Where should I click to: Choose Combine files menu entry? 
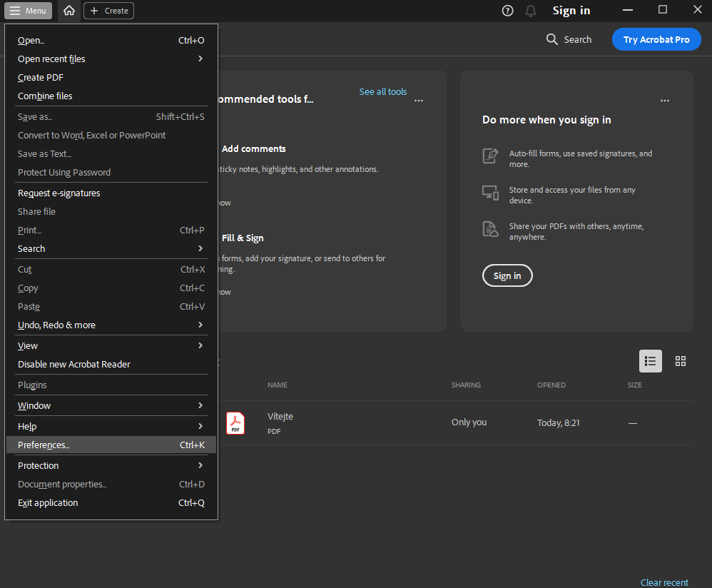coord(45,96)
